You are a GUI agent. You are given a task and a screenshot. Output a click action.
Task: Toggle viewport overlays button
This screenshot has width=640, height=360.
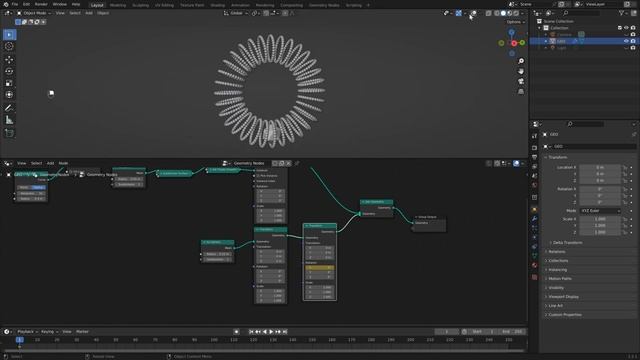(x=473, y=13)
